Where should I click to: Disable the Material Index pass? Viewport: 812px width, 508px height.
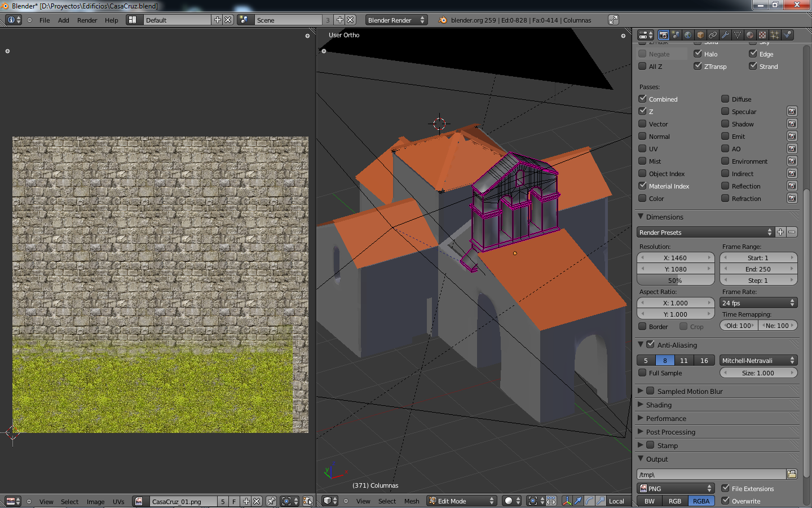point(642,186)
